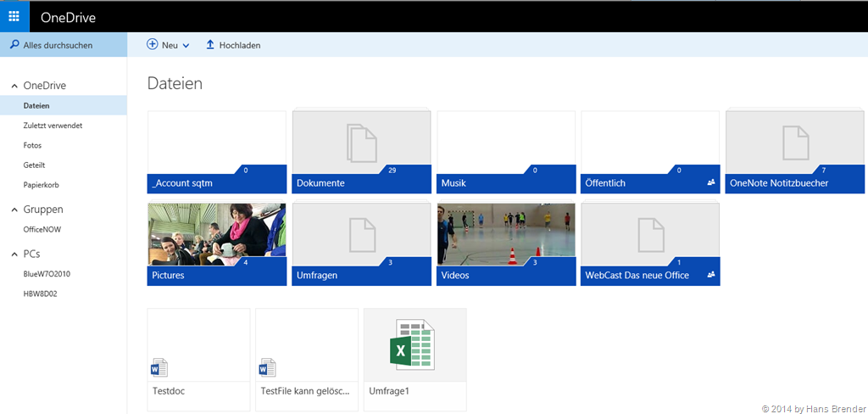Select Zuletzt verwendet in the sidebar
This screenshot has height=414, width=868.
click(x=53, y=126)
